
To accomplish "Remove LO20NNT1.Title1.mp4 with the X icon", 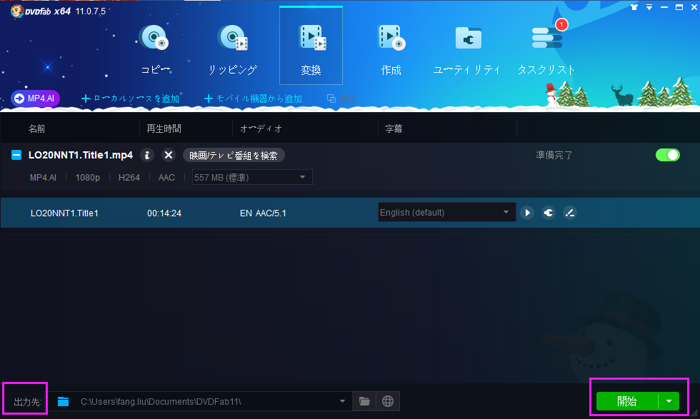I will 168,155.
